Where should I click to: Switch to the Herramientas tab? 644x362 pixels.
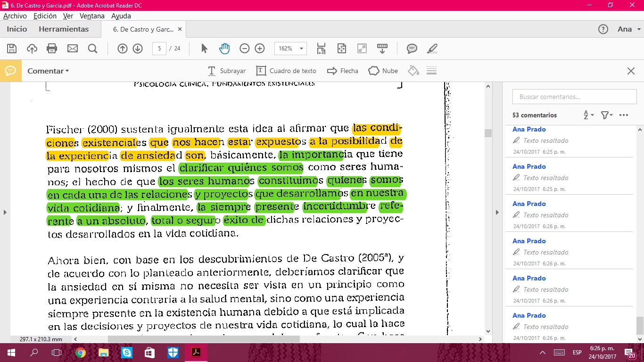[x=64, y=29]
